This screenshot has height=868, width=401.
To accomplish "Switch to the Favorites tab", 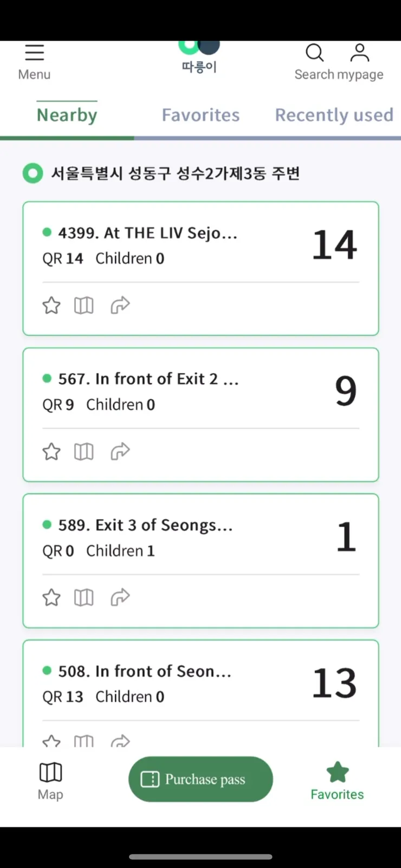I will (200, 115).
